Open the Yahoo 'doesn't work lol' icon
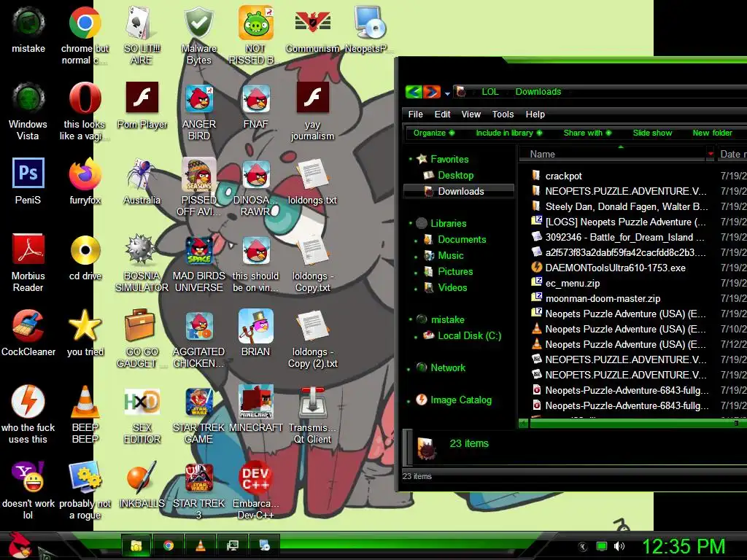Viewport: 747px width, 560px height. click(x=28, y=490)
